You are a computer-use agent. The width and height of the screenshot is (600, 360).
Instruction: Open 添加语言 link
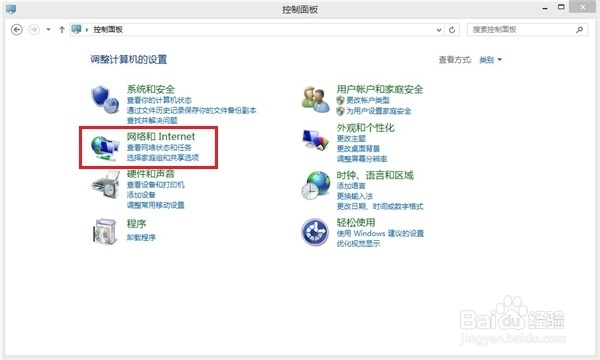click(x=351, y=186)
